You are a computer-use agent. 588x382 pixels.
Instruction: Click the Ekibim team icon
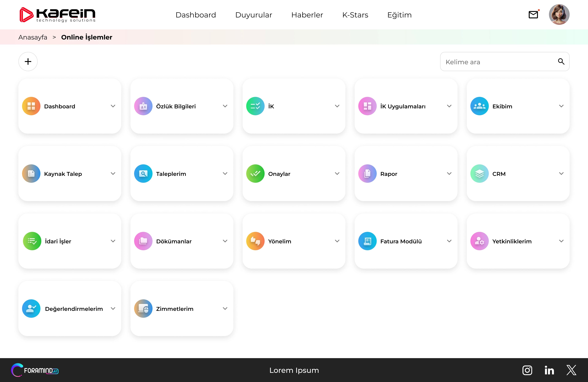click(x=480, y=106)
